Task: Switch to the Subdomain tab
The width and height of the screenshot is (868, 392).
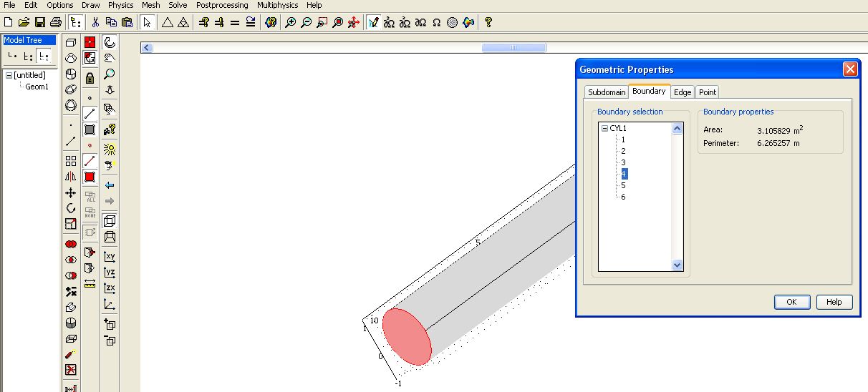Action: [x=607, y=92]
